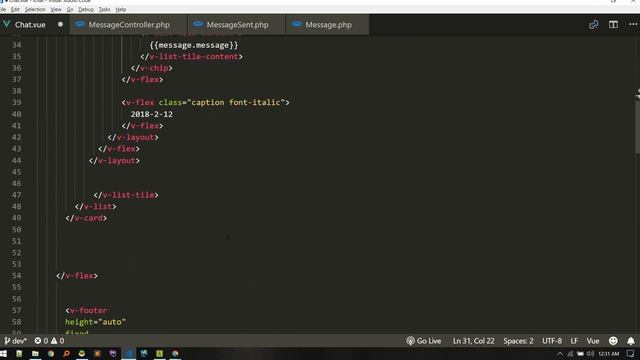Click the </v-chip> closing tag
The height and width of the screenshot is (360, 640).
151,68
